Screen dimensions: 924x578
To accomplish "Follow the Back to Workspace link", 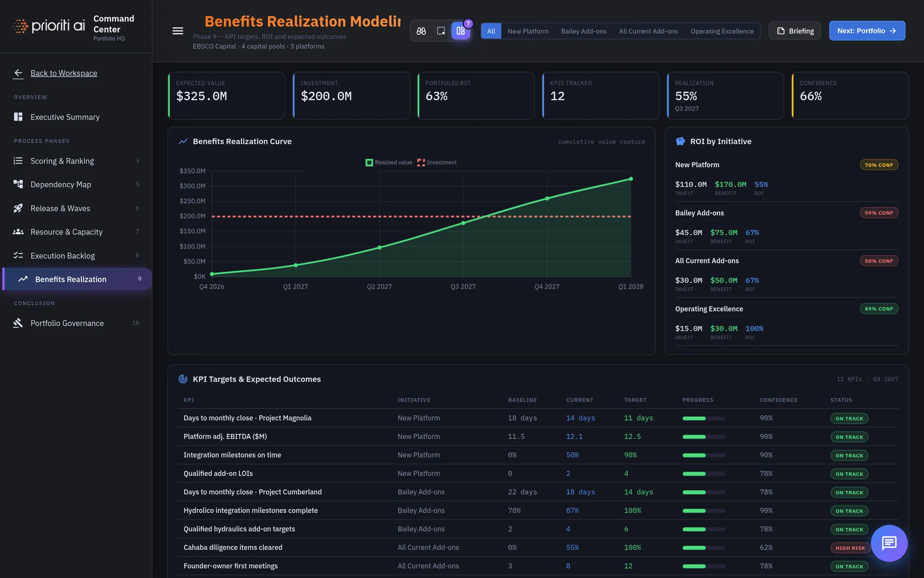I will click(x=64, y=73).
